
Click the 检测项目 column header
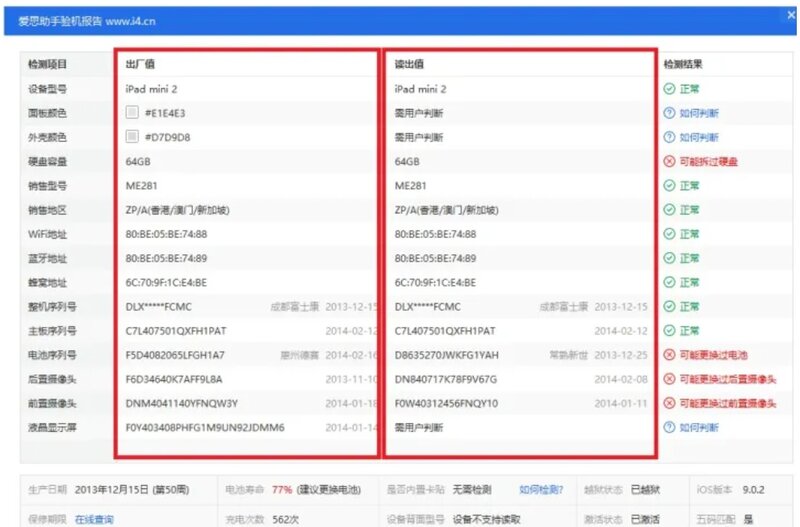tap(47, 64)
